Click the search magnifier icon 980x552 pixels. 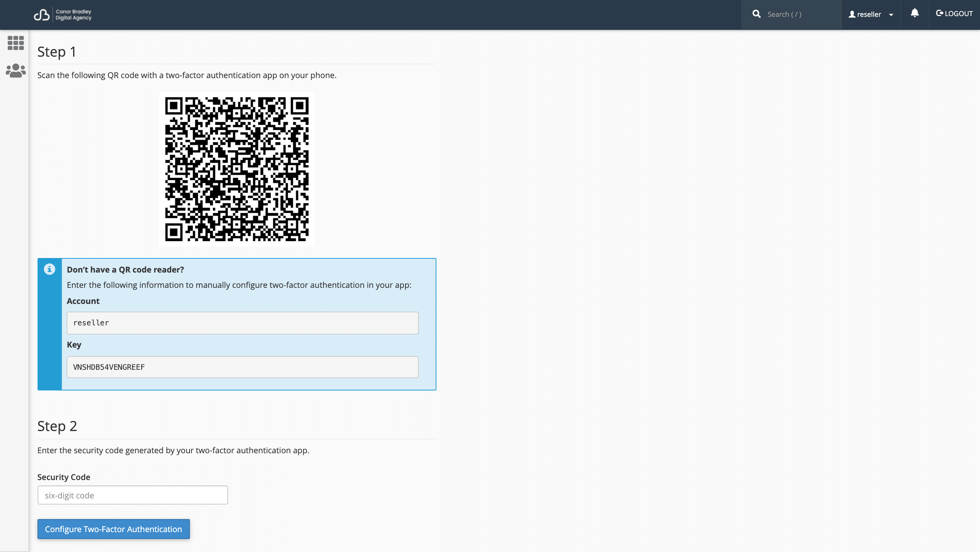tap(756, 14)
